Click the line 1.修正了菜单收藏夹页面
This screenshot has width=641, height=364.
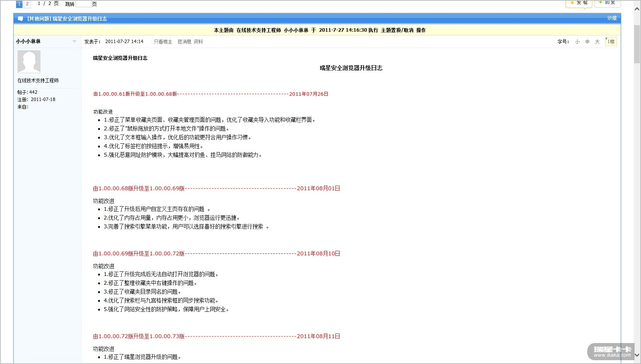(211, 120)
